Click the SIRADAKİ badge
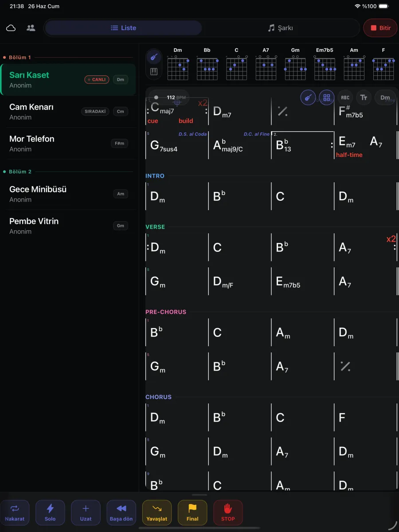399x532 pixels. point(95,112)
